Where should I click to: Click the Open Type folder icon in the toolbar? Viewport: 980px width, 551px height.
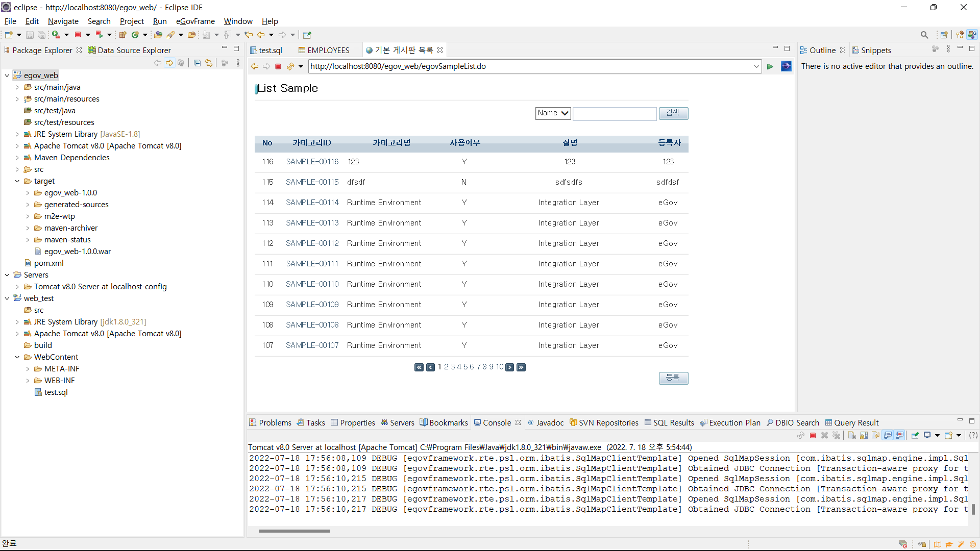pyautogui.click(x=158, y=35)
